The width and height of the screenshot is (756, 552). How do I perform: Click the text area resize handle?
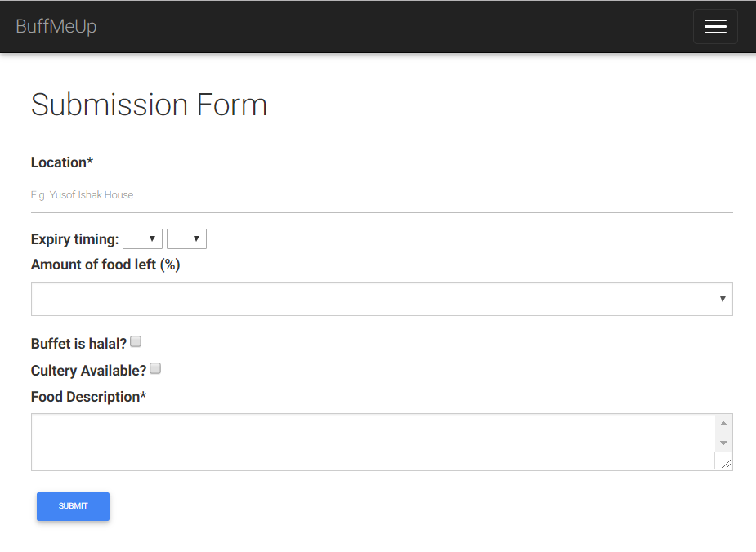[x=727, y=463]
